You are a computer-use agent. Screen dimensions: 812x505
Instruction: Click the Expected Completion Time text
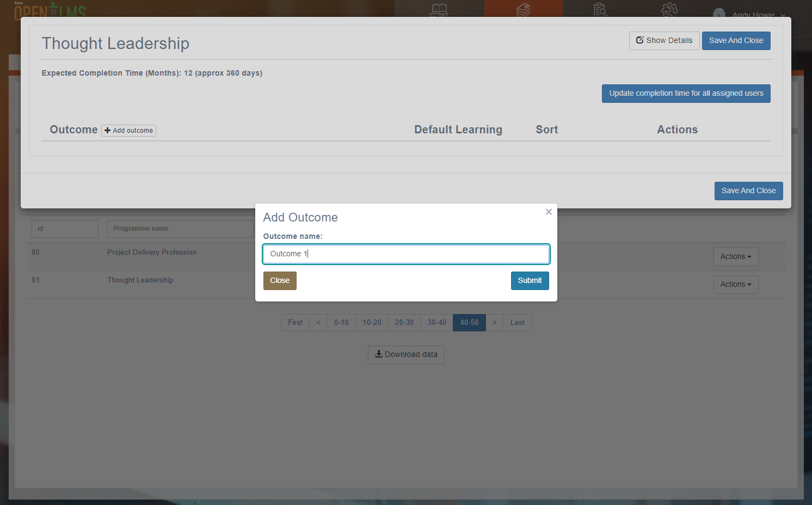pyautogui.click(x=152, y=73)
